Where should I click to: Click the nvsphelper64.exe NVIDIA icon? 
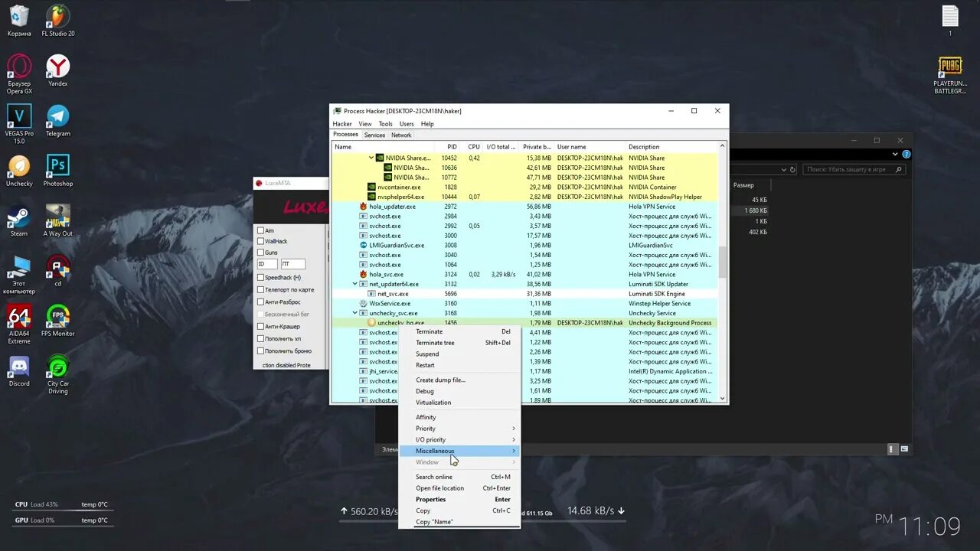coord(371,197)
